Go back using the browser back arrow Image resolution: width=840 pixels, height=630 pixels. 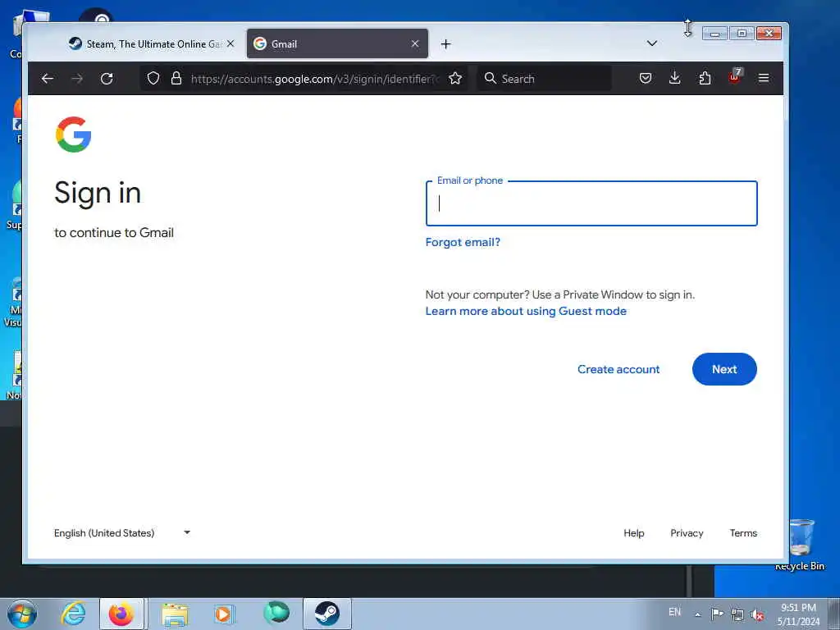(x=47, y=79)
